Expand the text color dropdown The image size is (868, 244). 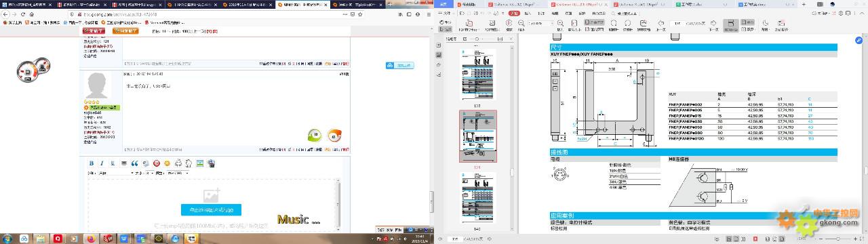(178, 174)
